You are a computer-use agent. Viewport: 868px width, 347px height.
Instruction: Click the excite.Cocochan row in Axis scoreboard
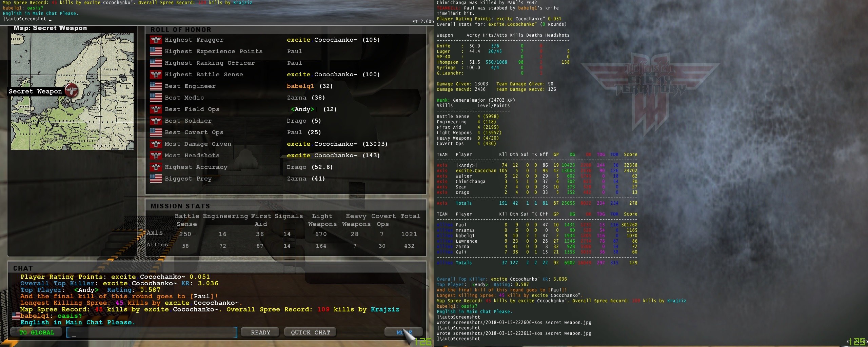(x=537, y=171)
